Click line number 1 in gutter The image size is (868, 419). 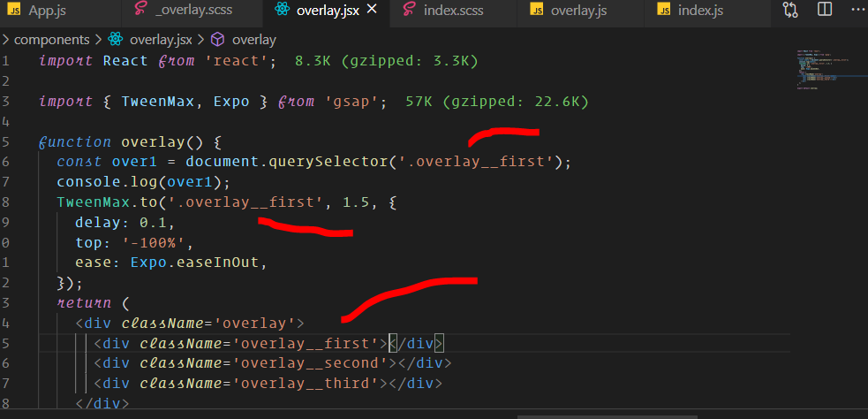click(x=5, y=61)
